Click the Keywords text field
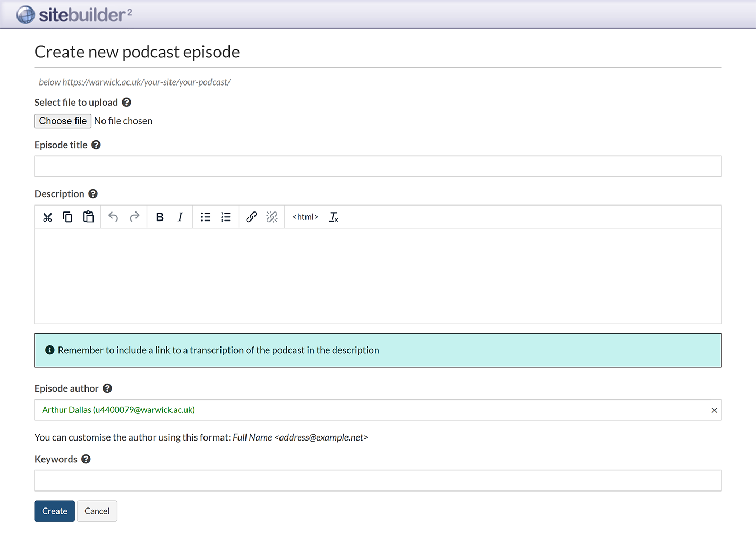Image resolution: width=756 pixels, height=542 pixels. [378, 480]
